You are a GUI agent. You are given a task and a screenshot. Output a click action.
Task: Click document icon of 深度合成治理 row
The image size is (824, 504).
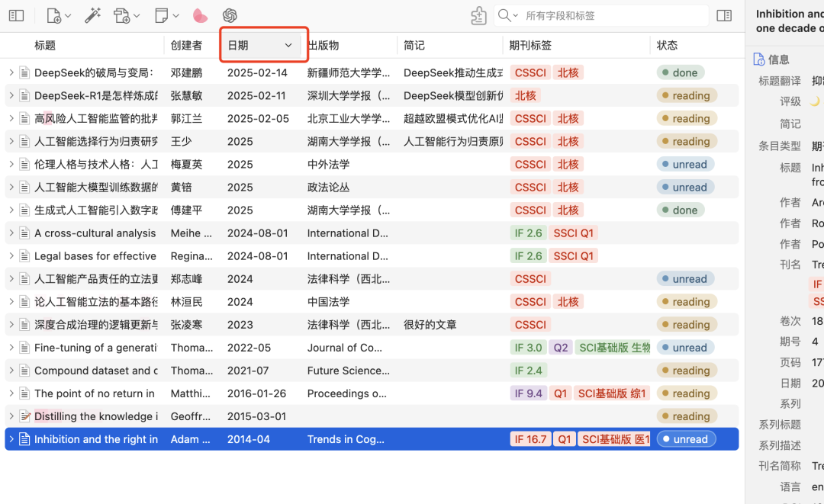tap(24, 325)
